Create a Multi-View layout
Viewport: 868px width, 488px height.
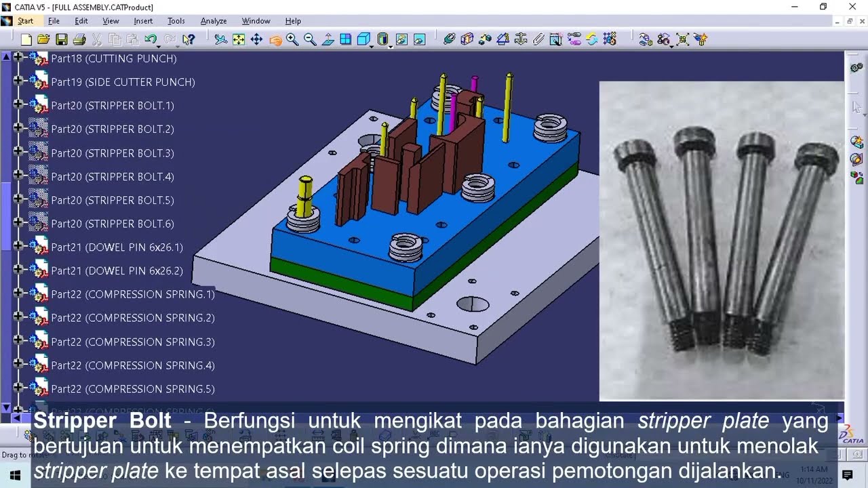click(x=346, y=40)
